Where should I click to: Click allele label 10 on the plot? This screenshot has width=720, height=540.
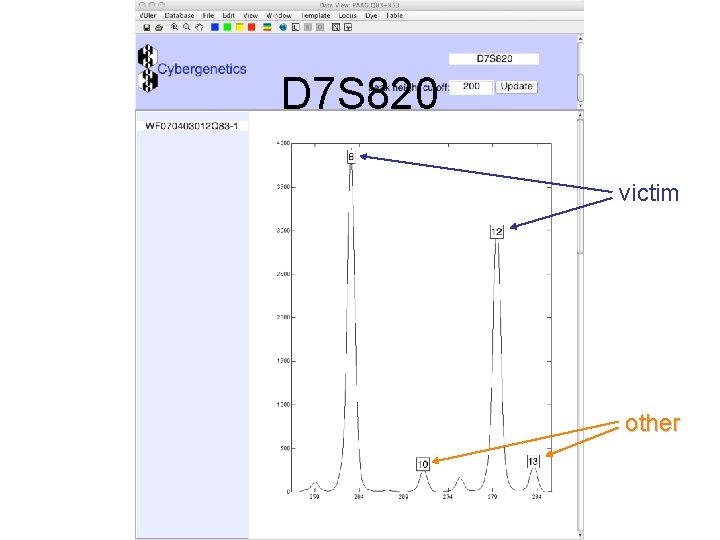click(423, 464)
